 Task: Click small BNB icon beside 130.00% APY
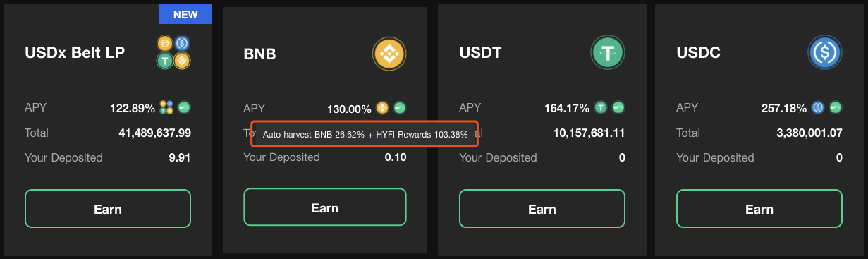(382, 108)
